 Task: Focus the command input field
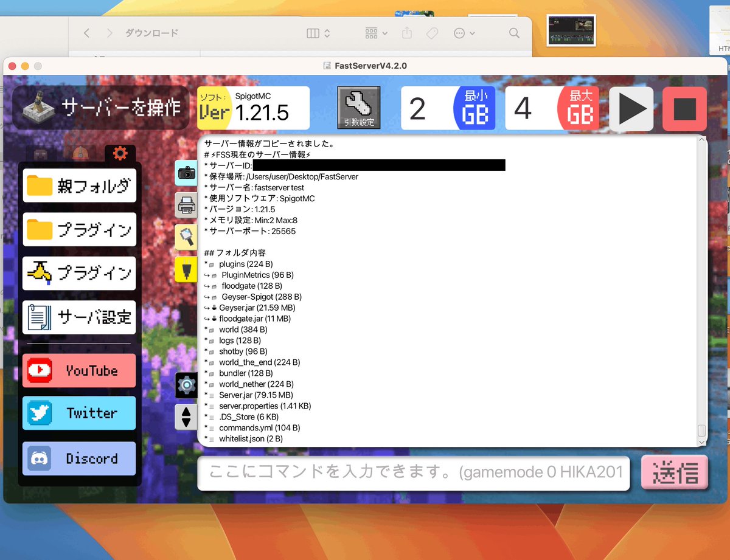[414, 472]
